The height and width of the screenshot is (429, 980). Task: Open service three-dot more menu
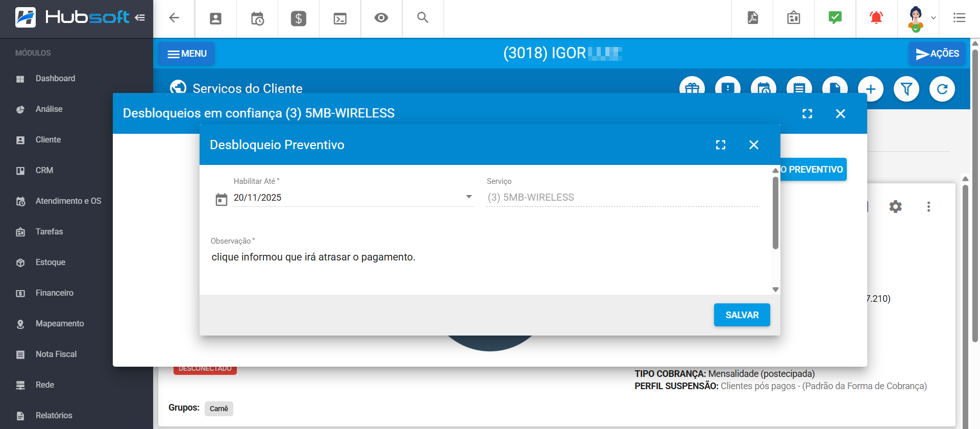pos(928,206)
